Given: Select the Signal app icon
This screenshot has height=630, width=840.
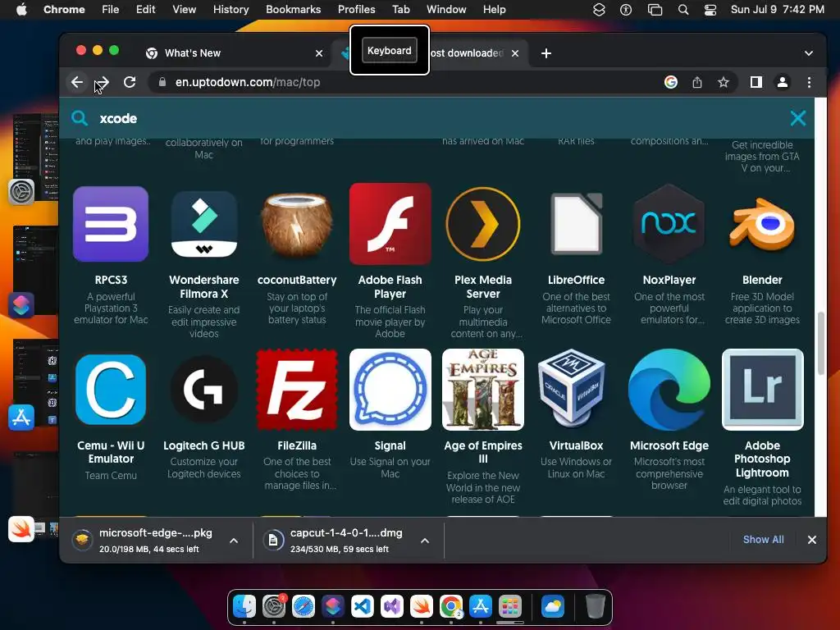Looking at the screenshot, I should pos(390,390).
